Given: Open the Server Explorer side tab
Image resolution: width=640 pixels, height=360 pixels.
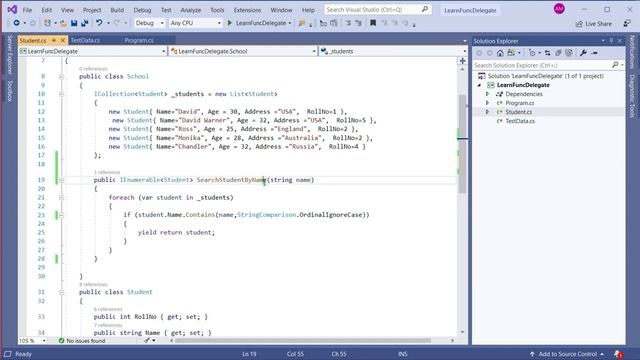Looking at the screenshot, I should tap(10, 55).
